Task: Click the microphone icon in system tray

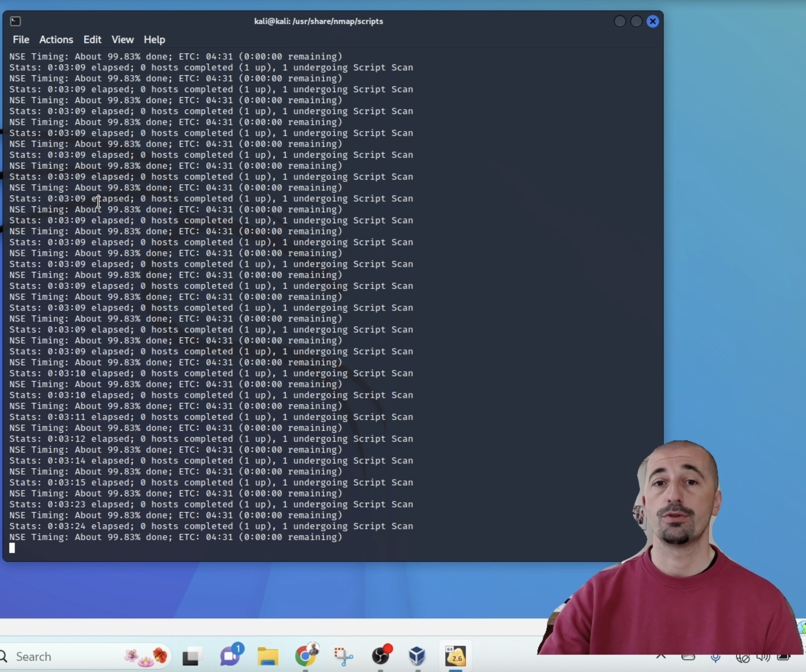Action: pos(715,658)
